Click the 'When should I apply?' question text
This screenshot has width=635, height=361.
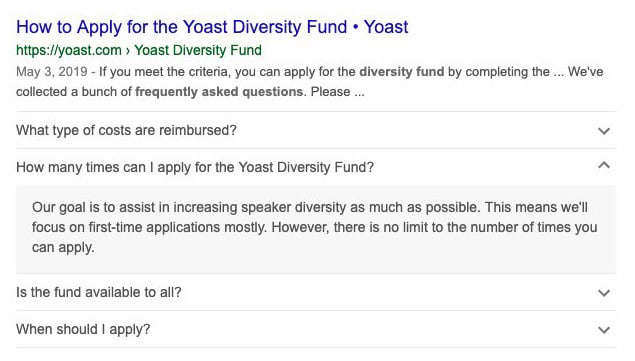[83, 329]
